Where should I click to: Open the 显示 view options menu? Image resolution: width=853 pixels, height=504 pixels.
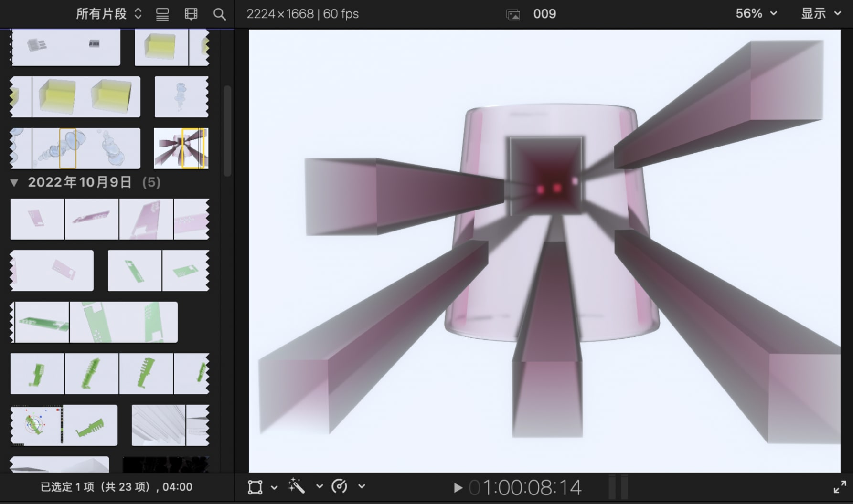(x=821, y=13)
